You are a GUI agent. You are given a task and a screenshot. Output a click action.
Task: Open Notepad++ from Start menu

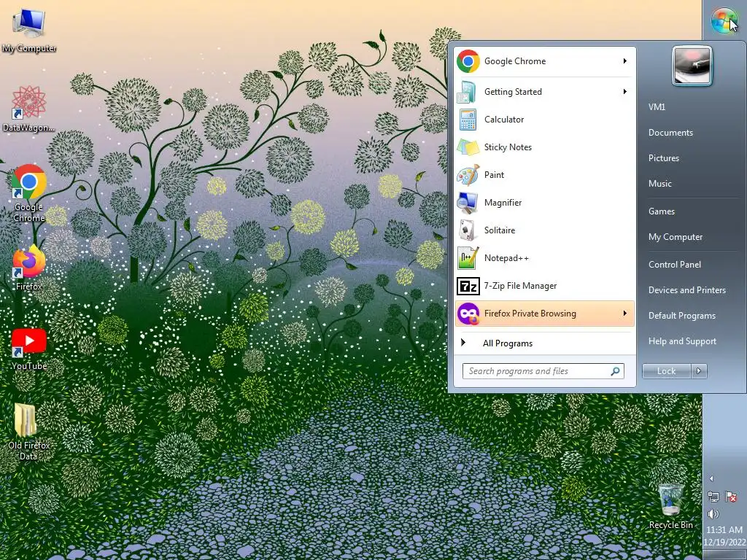click(544, 257)
